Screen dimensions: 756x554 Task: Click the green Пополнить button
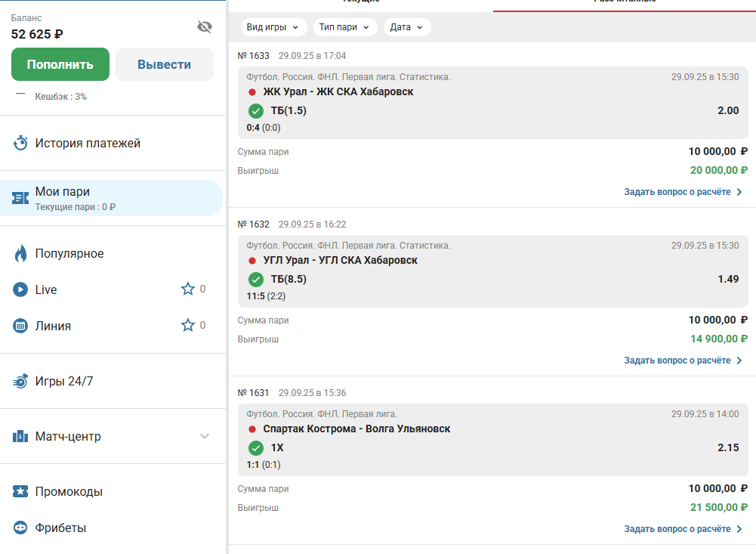click(60, 64)
